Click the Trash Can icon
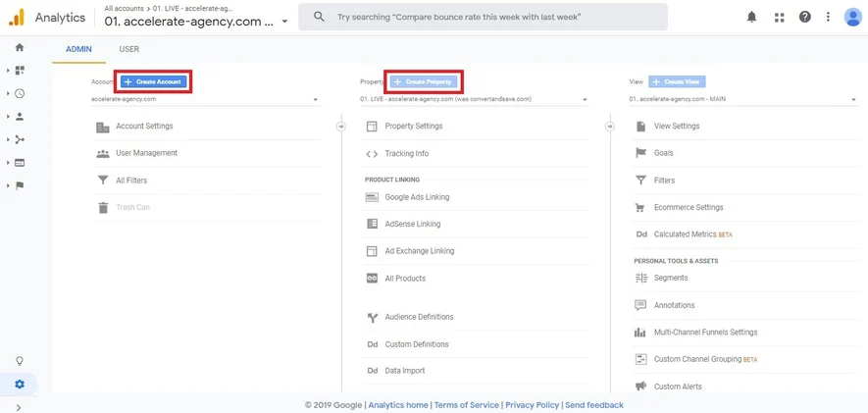The image size is (868, 413). pyautogui.click(x=103, y=208)
